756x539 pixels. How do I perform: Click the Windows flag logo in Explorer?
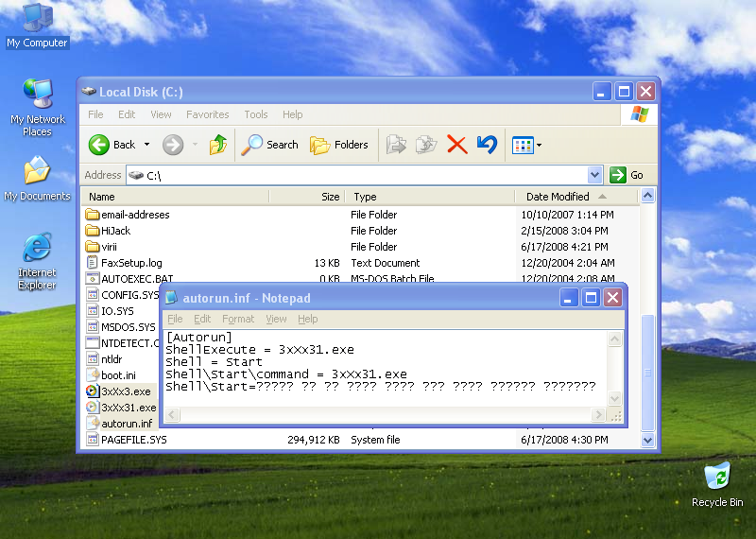640,114
